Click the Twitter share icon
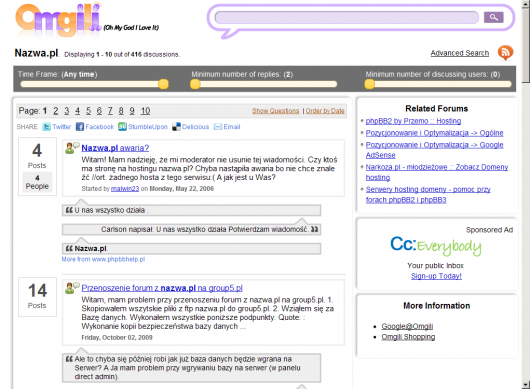530x389 pixels. [x=46, y=127]
